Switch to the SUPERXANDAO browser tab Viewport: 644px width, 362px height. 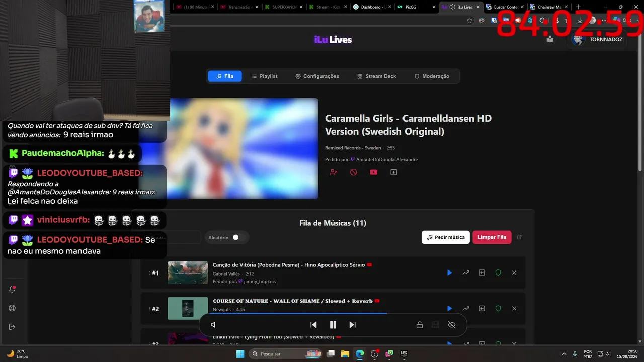tap(284, 7)
